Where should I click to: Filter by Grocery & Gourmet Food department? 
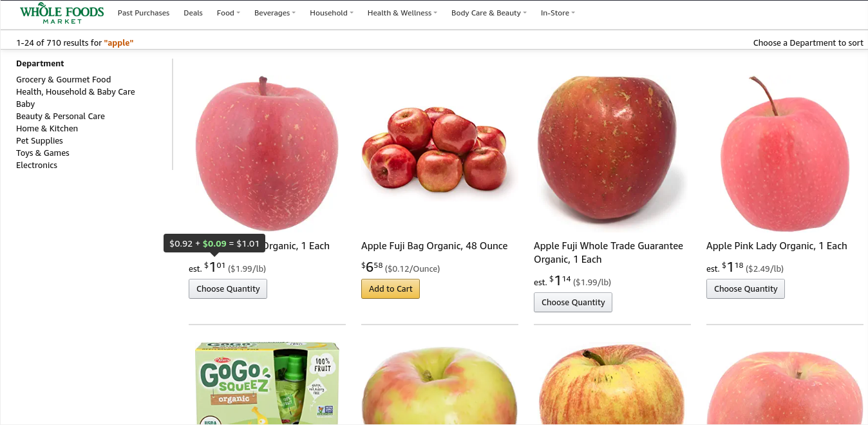[x=64, y=80]
